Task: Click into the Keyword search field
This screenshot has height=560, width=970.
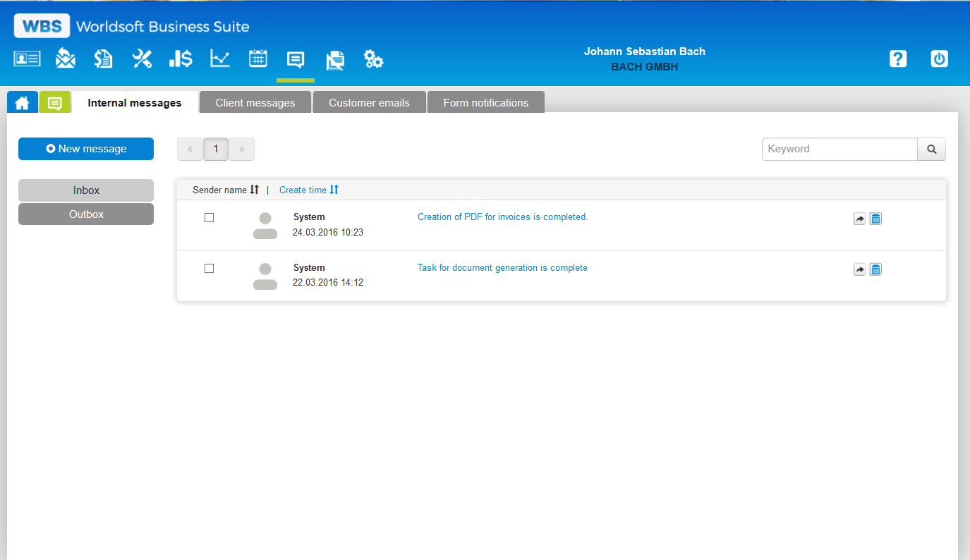Action: (x=839, y=149)
